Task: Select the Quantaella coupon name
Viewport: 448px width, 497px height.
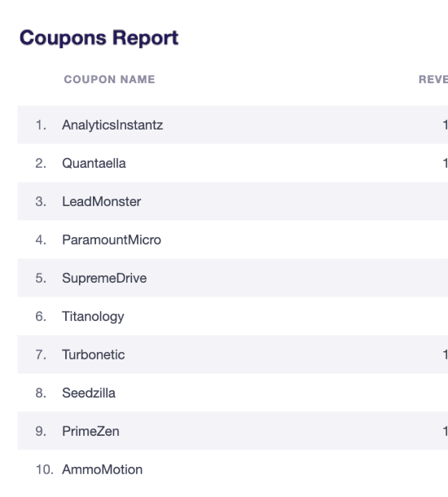Action: click(94, 163)
